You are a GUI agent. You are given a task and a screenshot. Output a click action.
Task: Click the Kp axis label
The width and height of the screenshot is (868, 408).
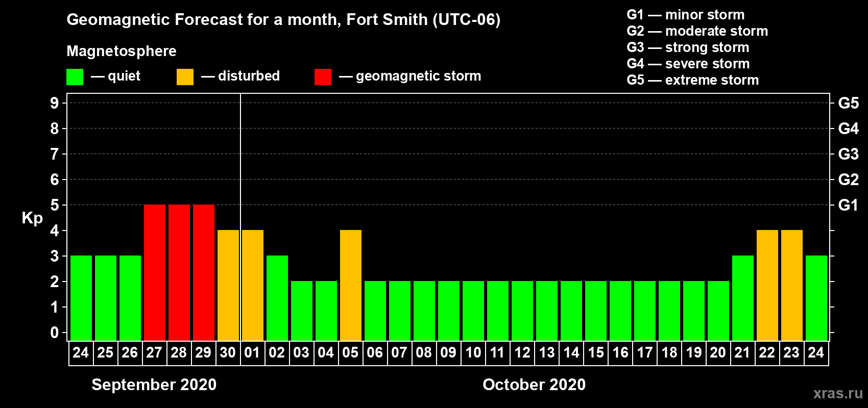coord(32,218)
